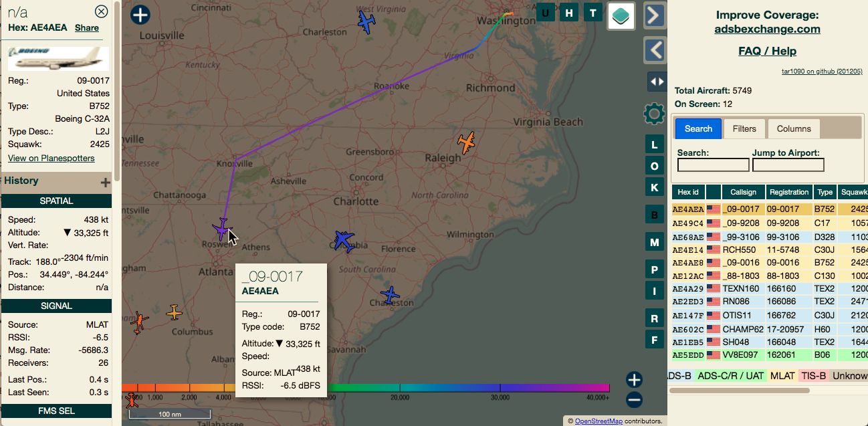The height and width of the screenshot is (426, 868).
Task: Click the ADS-C/R / UAT legend swatch
Action: click(731, 376)
